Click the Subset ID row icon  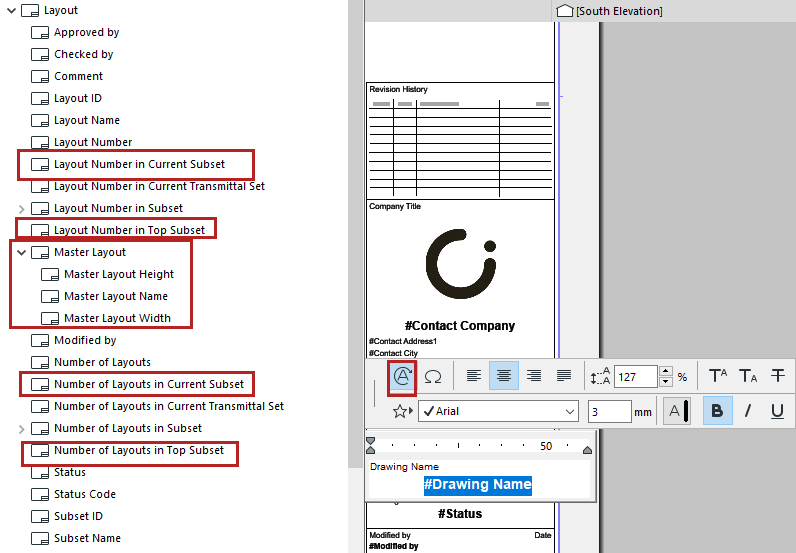[40, 516]
